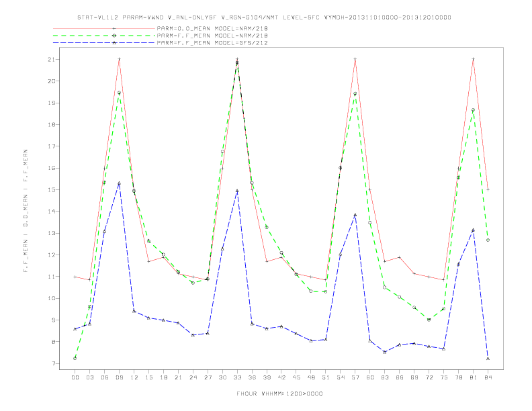Click x-axis forecast hour label 00

(75, 377)
